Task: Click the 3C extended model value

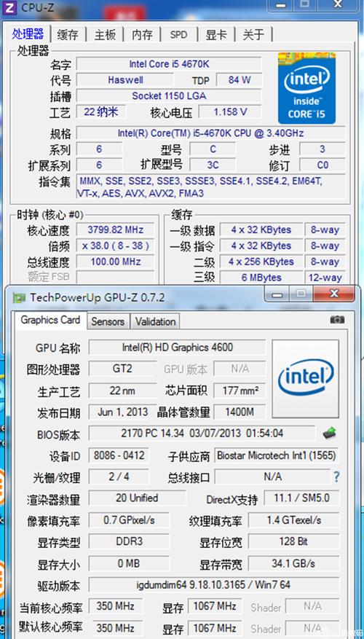Action: (213, 165)
